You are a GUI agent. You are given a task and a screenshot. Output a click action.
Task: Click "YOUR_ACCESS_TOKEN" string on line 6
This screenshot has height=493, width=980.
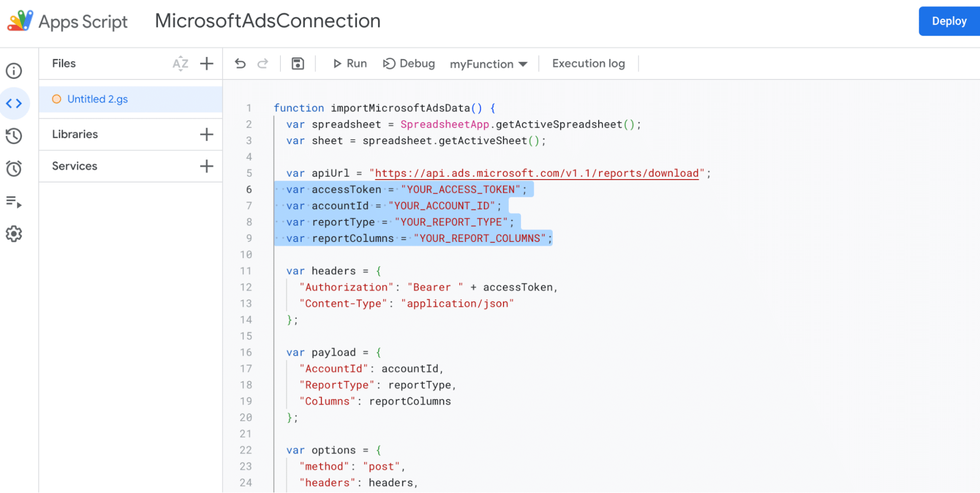point(460,189)
